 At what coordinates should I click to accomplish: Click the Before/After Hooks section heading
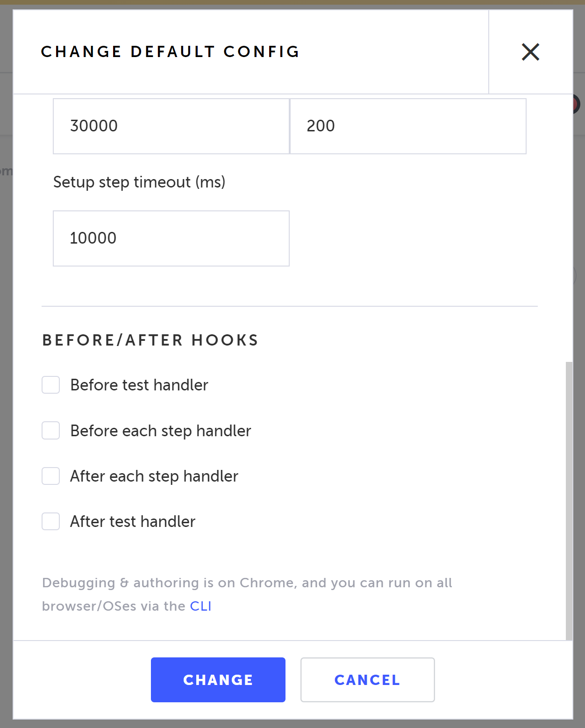(x=150, y=340)
